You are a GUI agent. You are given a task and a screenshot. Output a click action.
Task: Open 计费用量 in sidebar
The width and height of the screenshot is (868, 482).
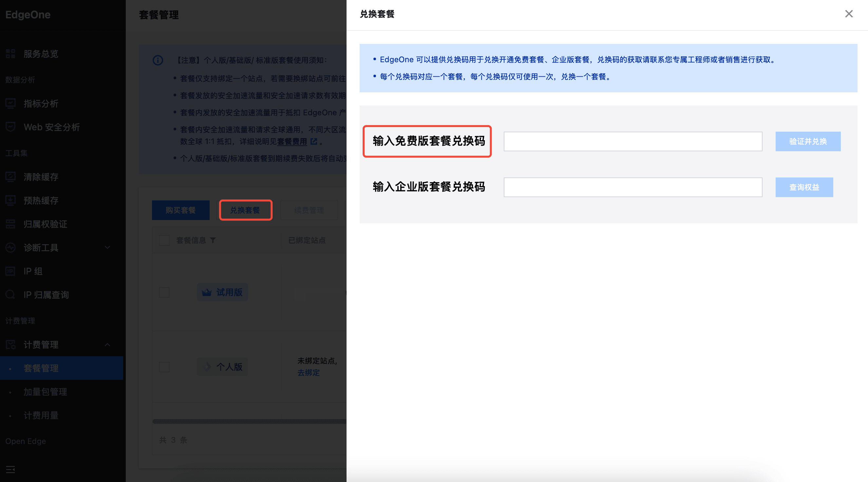[41, 415]
